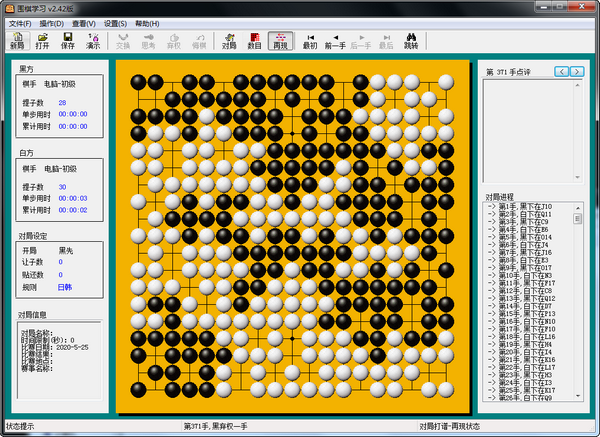Click previous commentary arrow button
The image size is (600, 437).
(x=561, y=71)
